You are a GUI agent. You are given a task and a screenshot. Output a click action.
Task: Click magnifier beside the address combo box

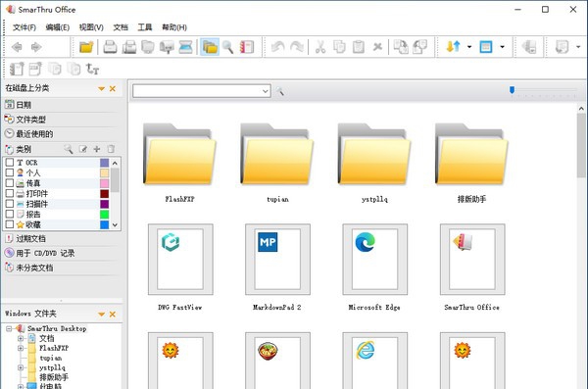280,91
